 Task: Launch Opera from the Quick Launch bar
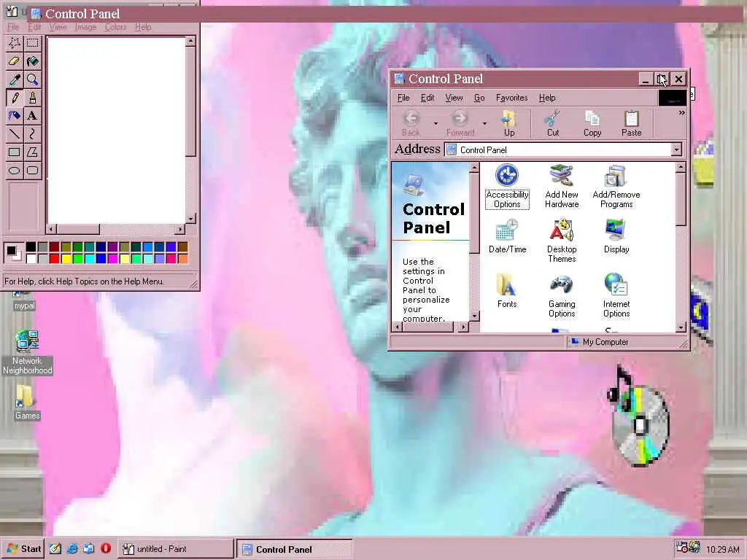tap(106, 548)
